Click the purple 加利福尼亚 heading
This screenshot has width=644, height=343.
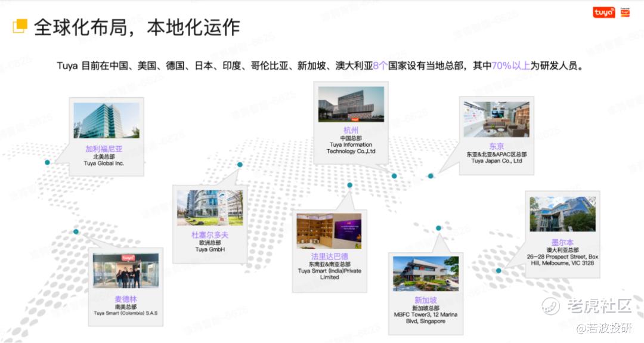pyautogui.click(x=104, y=149)
